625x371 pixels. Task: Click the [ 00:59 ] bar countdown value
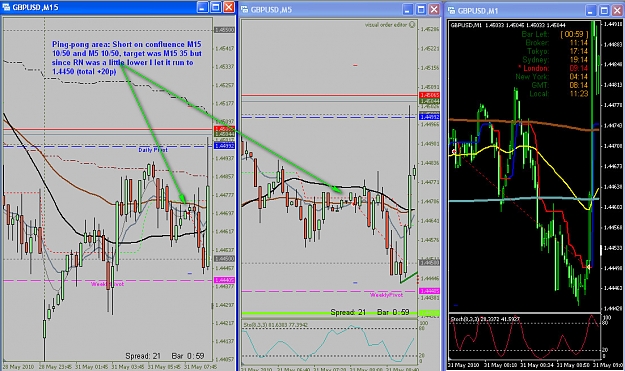[574, 34]
